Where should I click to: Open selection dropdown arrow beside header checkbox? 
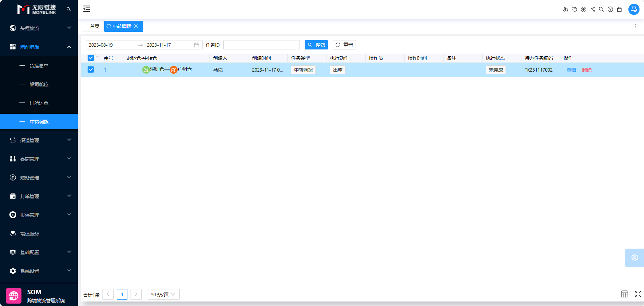click(98, 57)
